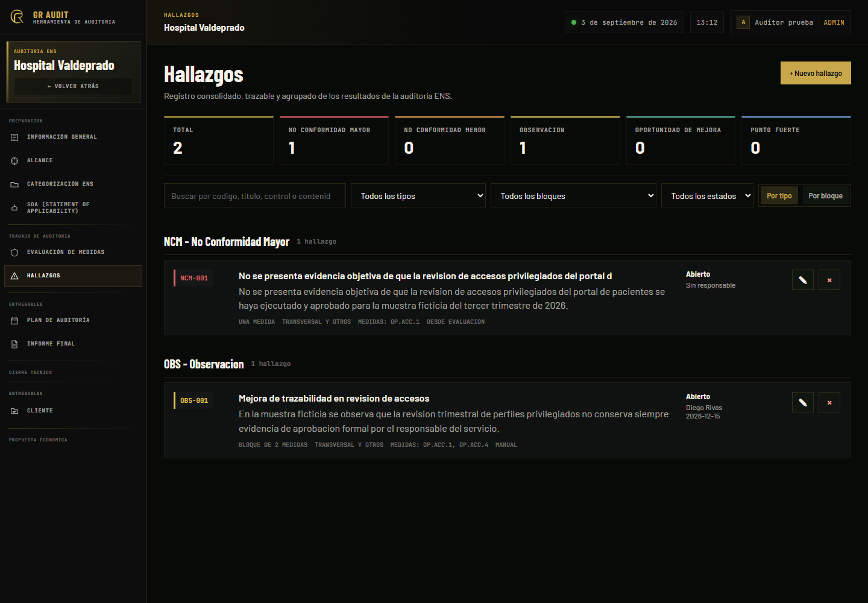Delete finding NCM-001 with the X icon
The width and height of the screenshot is (868, 603).
click(829, 280)
